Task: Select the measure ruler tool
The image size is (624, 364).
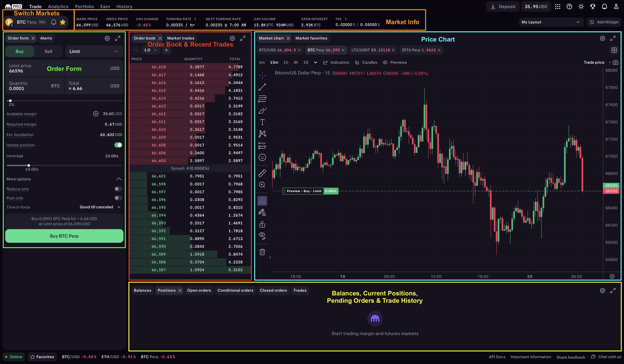Action: pos(262,173)
